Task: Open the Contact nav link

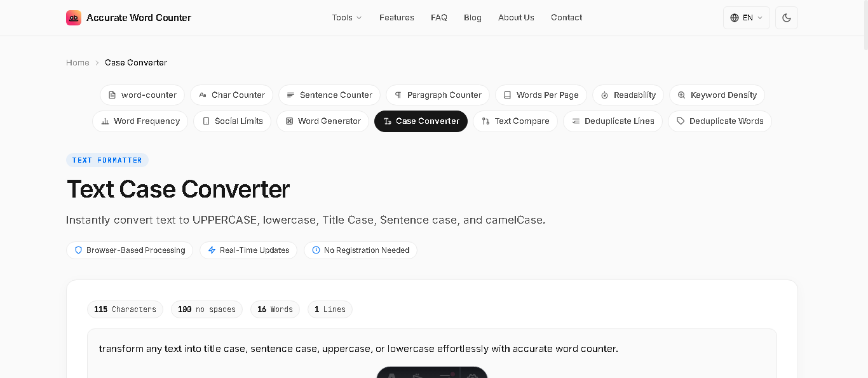Action: pos(566,18)
